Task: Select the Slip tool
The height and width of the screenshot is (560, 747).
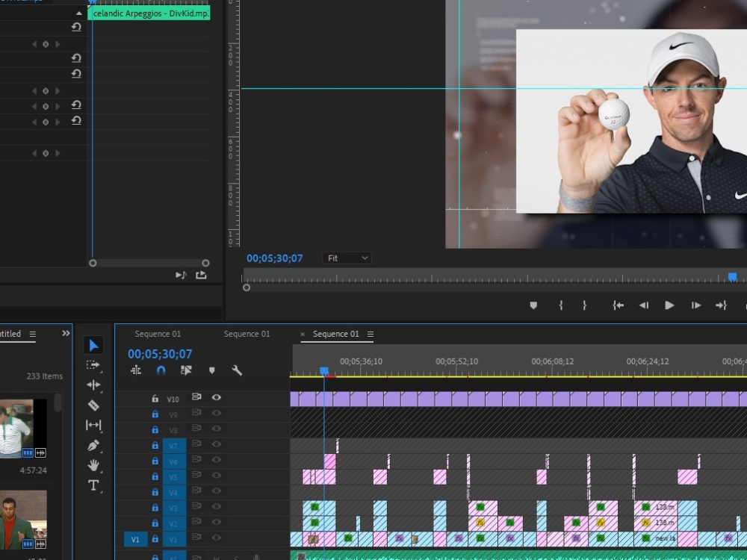Action: pyautogui.click(x=93, y=425)
